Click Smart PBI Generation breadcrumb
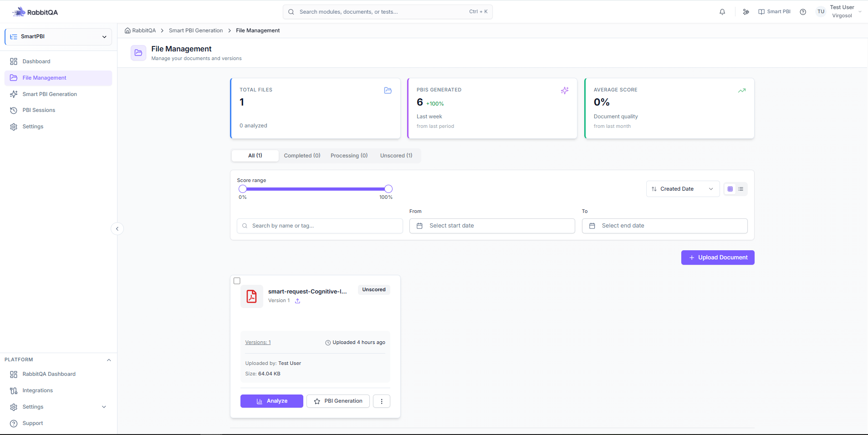This screenshot has height=435, width=868. 196,30
